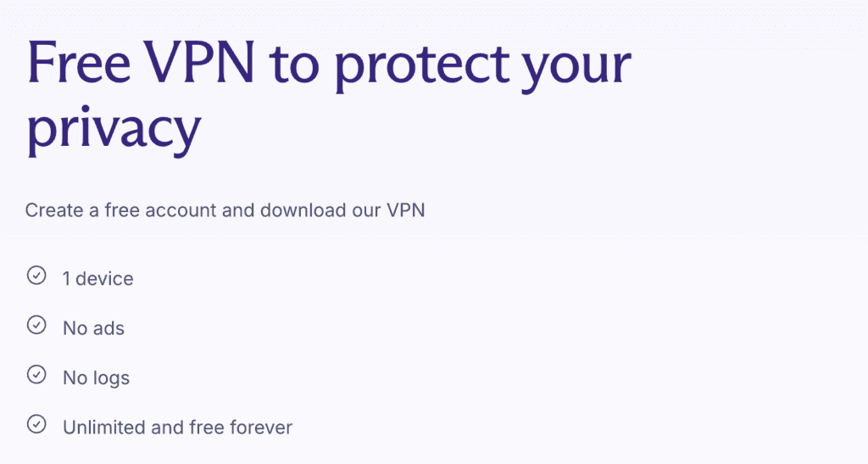The width and height of the screenshot is (868, 464).
Task: Hit the checkmark icon beside "No logs"
Action: [36, 375]
